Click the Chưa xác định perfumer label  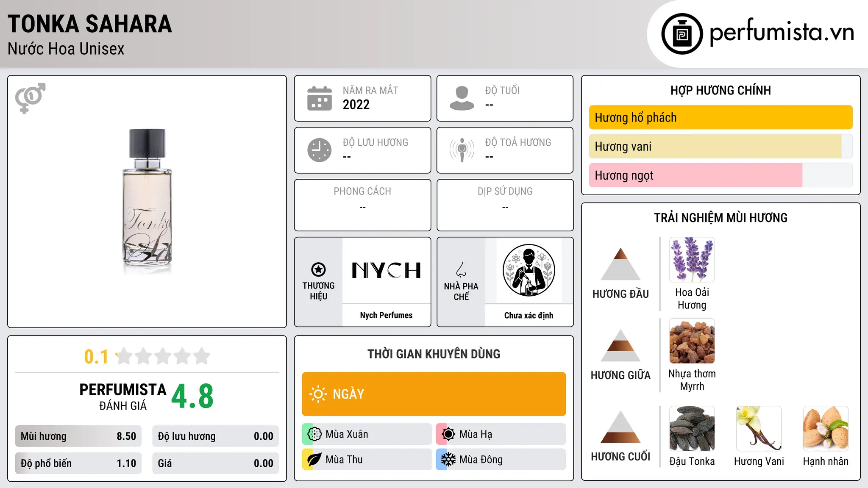click(529, 315)
